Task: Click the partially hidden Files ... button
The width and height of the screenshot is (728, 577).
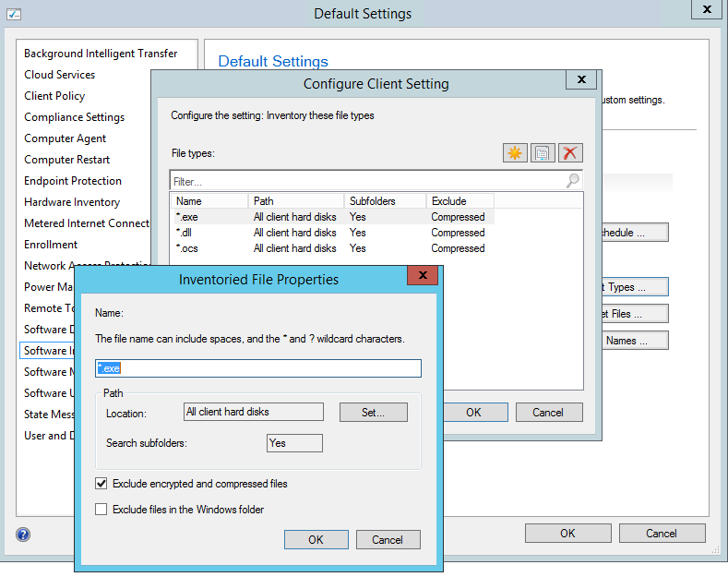Action: coord(635,314)
